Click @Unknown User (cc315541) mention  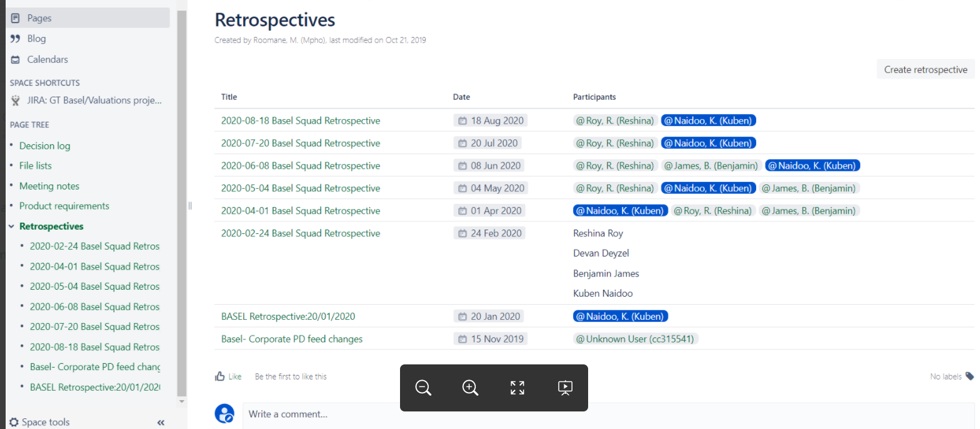(x=636, y=339)
